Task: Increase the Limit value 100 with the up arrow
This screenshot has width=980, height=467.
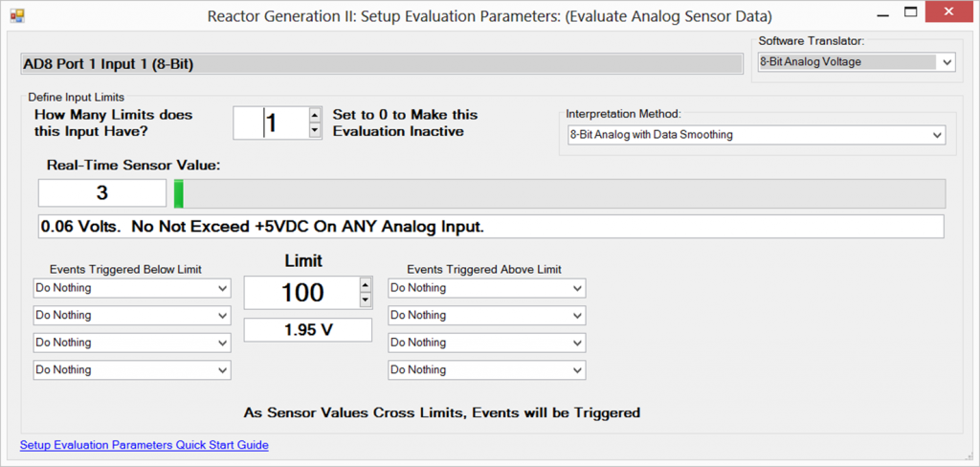Action: pos(367,285)
